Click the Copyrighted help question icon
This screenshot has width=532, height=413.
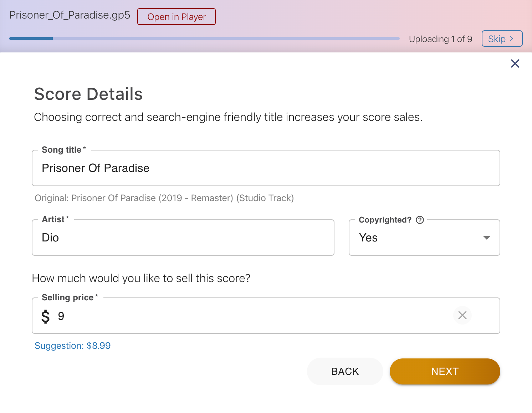tap(420, 220)
